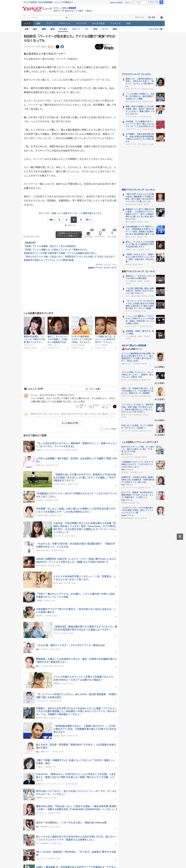Open the ランキング navigation tab
Image resolution: width=186 pixels, height=868 pixels.
click(x=115, y=23)
